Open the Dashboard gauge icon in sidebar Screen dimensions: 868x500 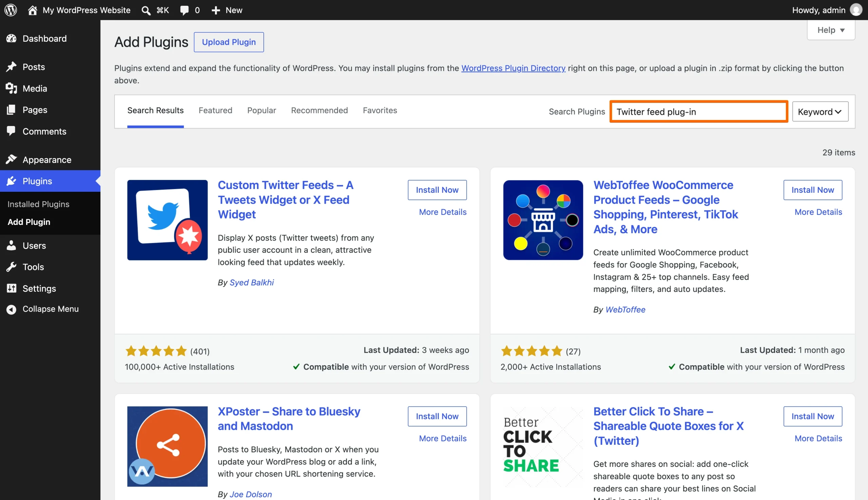[11, 39]
